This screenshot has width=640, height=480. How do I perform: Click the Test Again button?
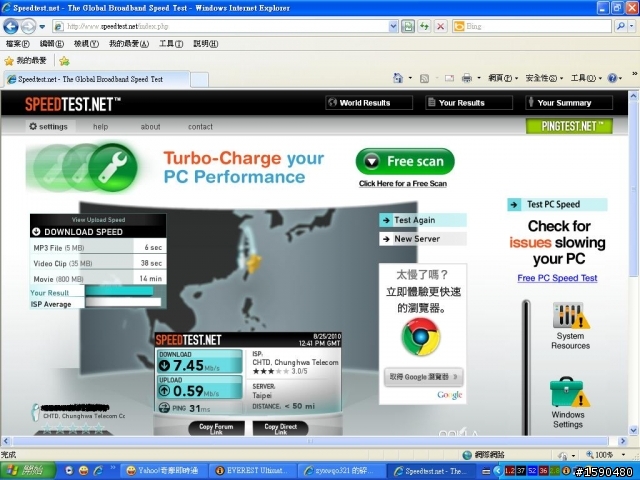tap(423, 220)
